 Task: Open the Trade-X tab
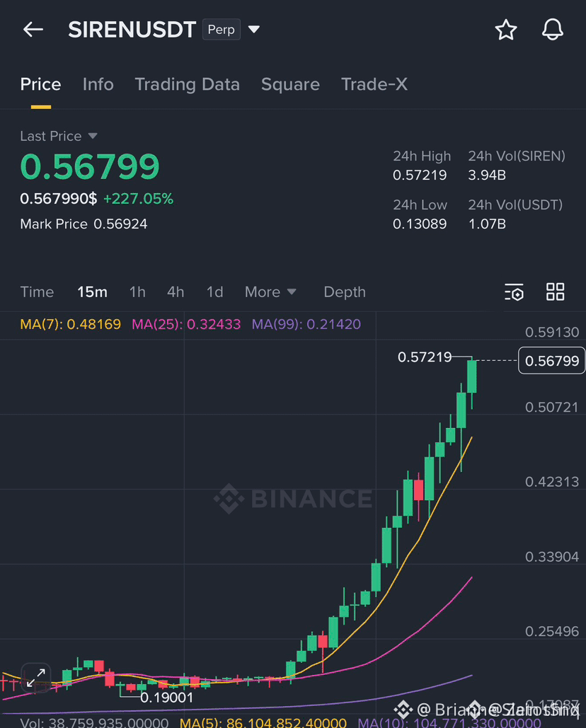pos(374,84)
